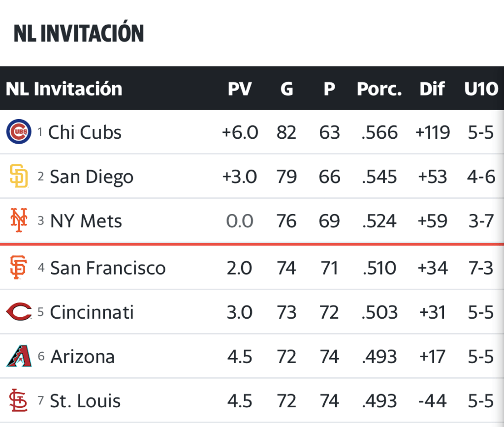Screen dimensions: 504x427
Task: Click the Cincinnati Reds logo
Action: point(19,312)
